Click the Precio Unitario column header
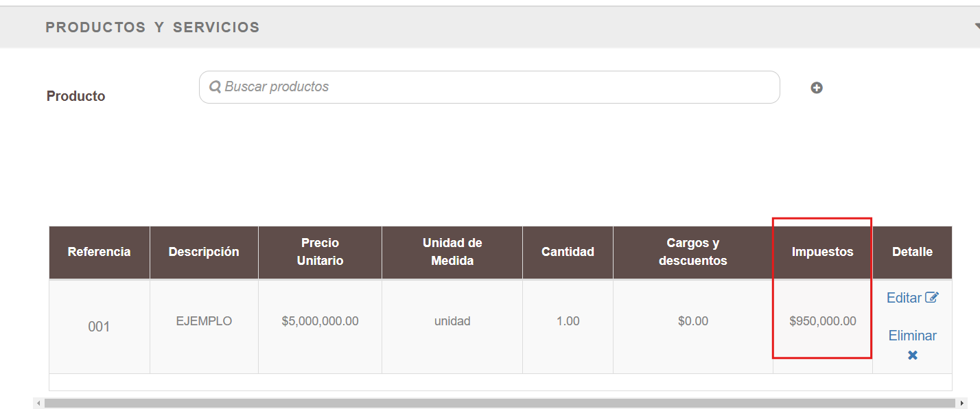This screenshot has width=980, height=409. click(320, 252)
